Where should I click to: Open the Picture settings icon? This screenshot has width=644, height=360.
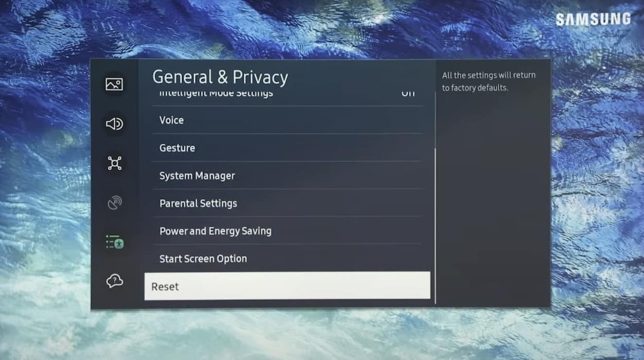114,84
